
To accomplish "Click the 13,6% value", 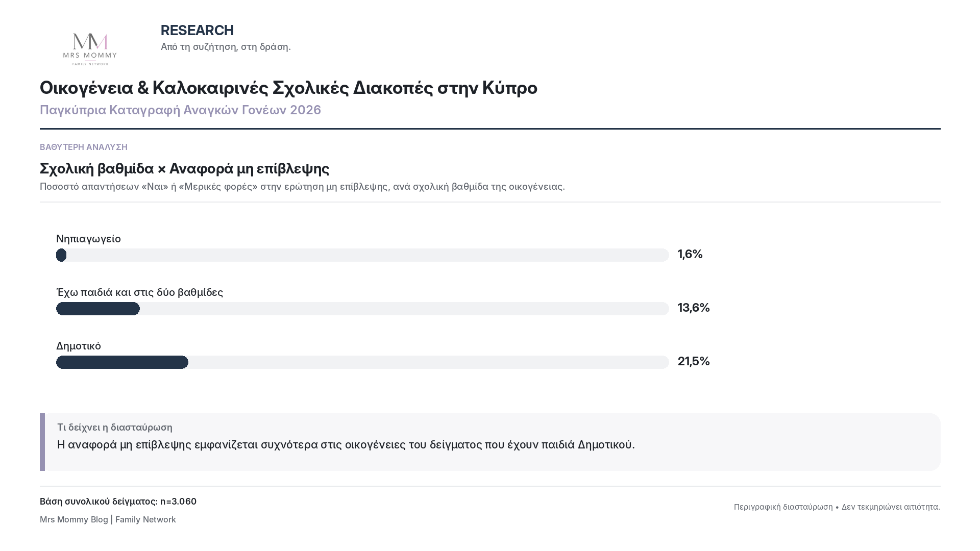I will pyautogui.click(x=694, y=308).
